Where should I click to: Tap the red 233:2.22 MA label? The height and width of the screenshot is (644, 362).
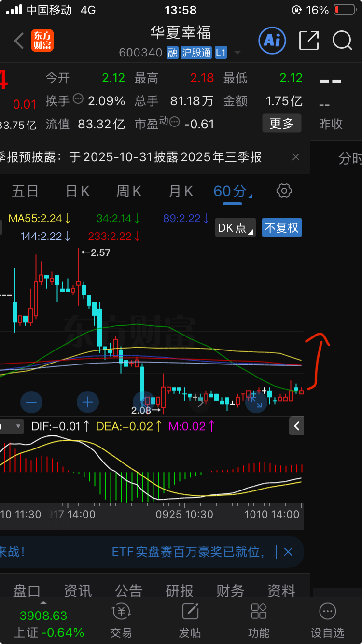(x=114, y=236)
